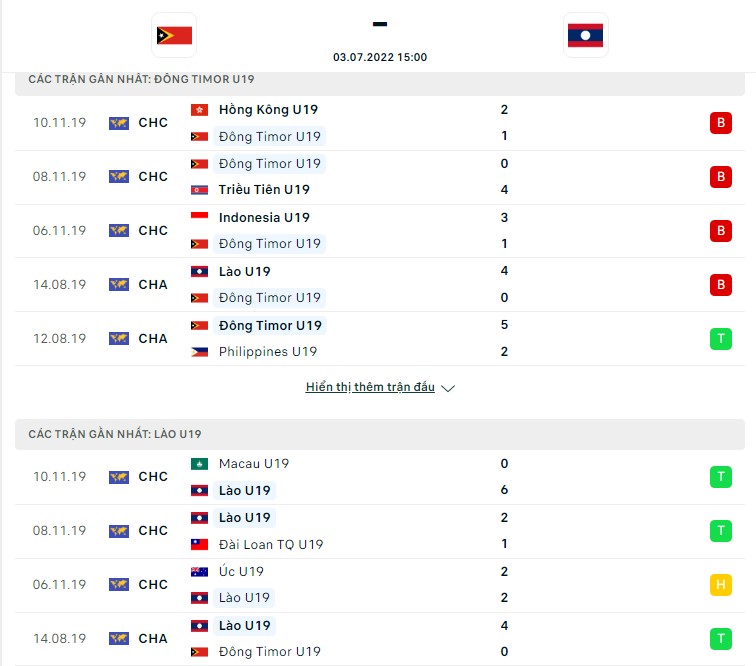Click the Australia flag icon
Image resolution: width=756 pixels, height=666 pixels.
[199, 572]
